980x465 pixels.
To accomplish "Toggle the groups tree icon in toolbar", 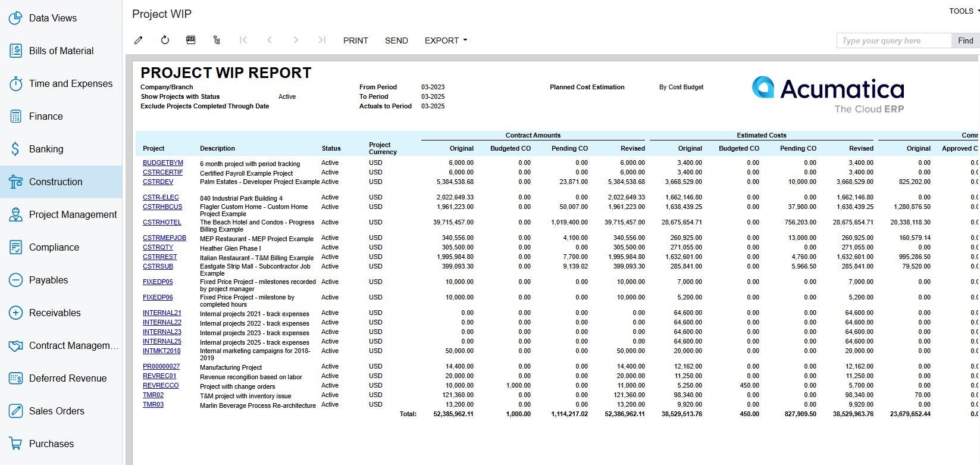I will point(217,40).
